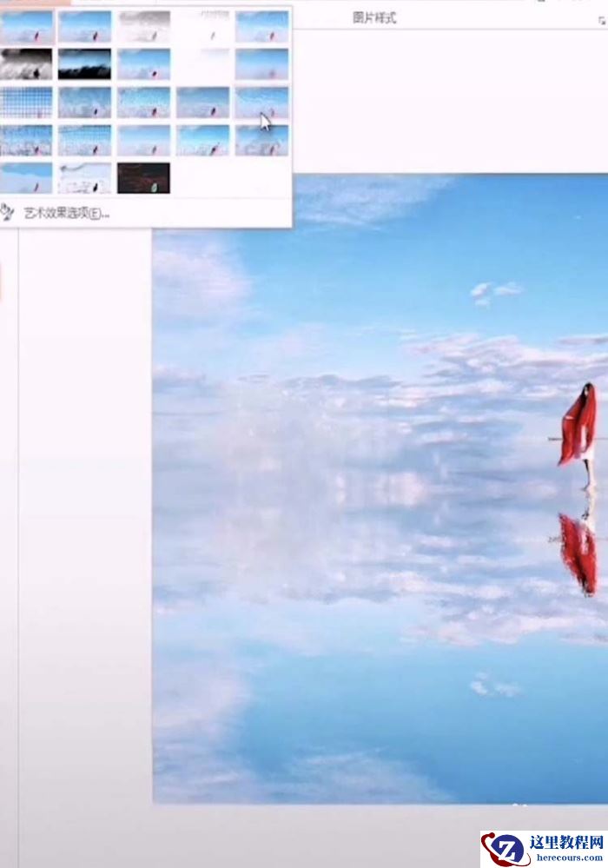Apply the Texturizer effect thumbnail
This screenshot has height=868, width=608.
coord(84,140)
